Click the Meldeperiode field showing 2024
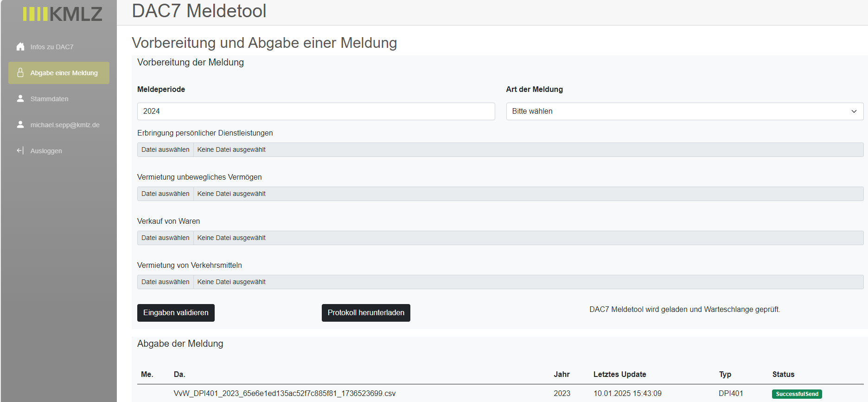Screen dimensions: 868x402 [x=316, y=111]
